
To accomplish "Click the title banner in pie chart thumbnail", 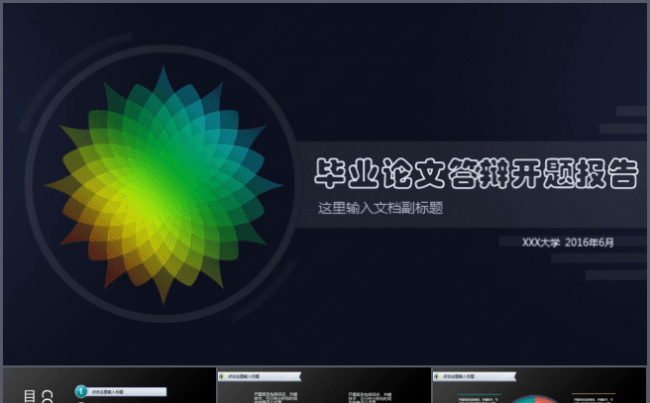I will click(x=475, y=376).
